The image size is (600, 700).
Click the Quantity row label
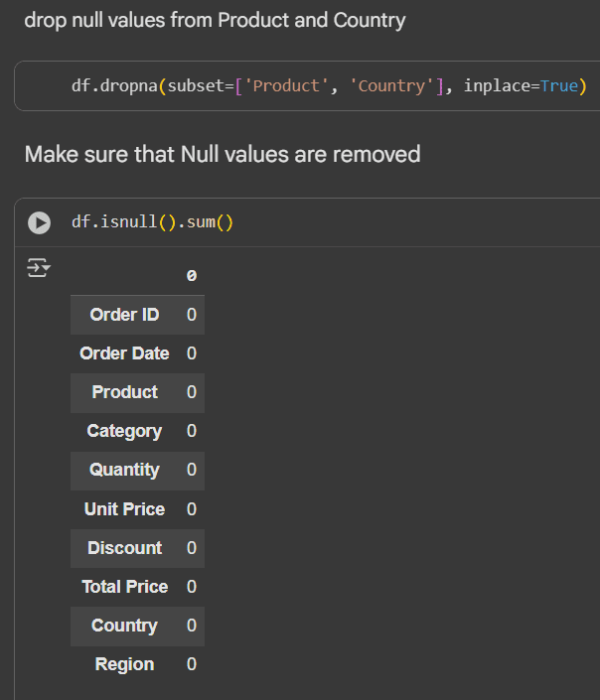pyautogui.click(x=124, y=470)
